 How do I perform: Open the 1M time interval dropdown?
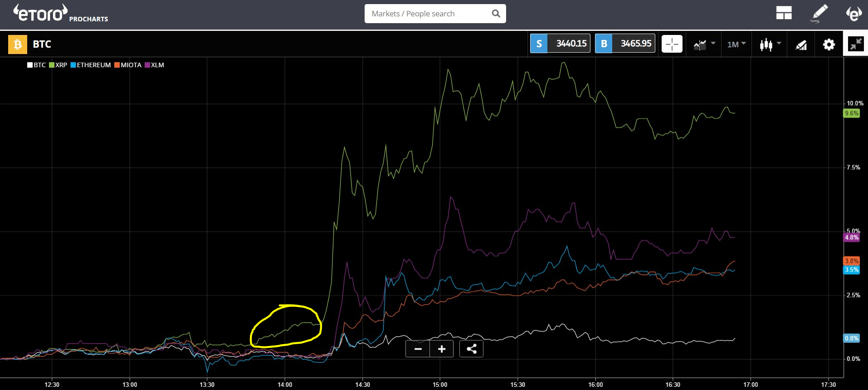tap(736, 44)
